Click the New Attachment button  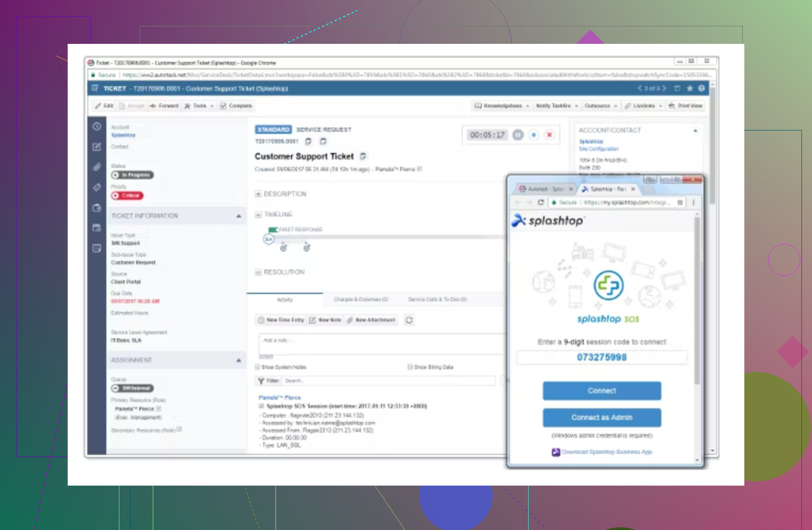pos(371,320)
